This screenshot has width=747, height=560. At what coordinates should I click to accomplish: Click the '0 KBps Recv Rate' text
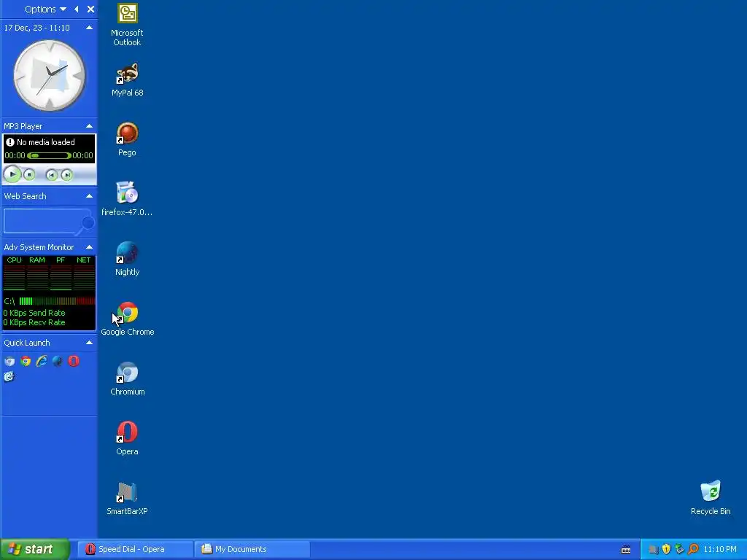[34, 322]
